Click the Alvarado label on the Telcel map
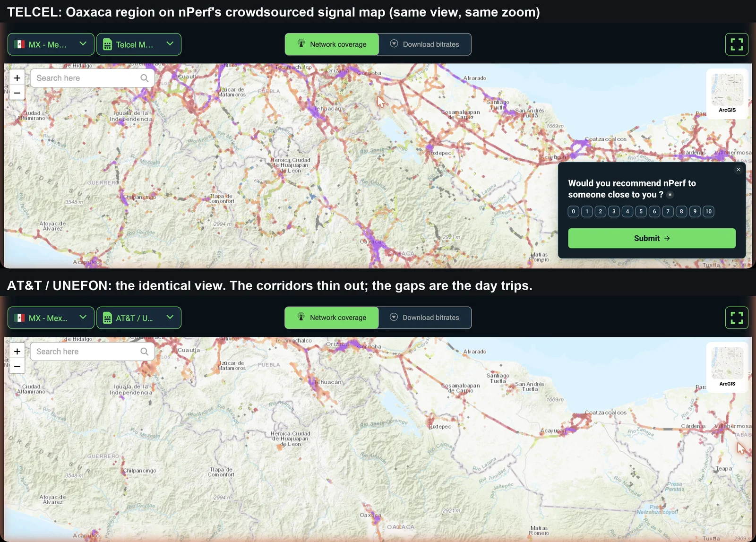This screenshot has height=542, width=756. coord(474,78)
